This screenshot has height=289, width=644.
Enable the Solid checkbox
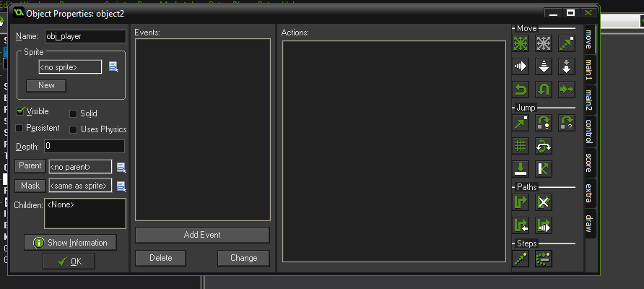(73, 114)
